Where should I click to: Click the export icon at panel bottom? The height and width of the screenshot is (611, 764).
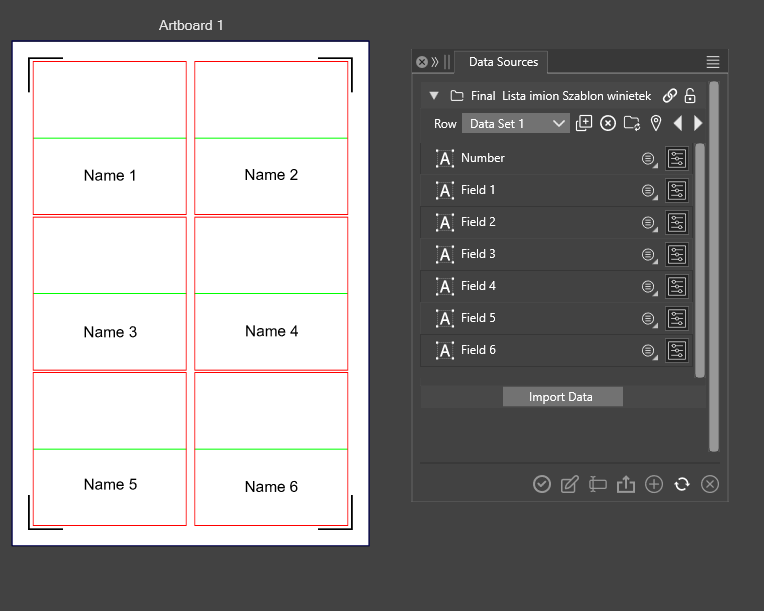pos(626,484)
